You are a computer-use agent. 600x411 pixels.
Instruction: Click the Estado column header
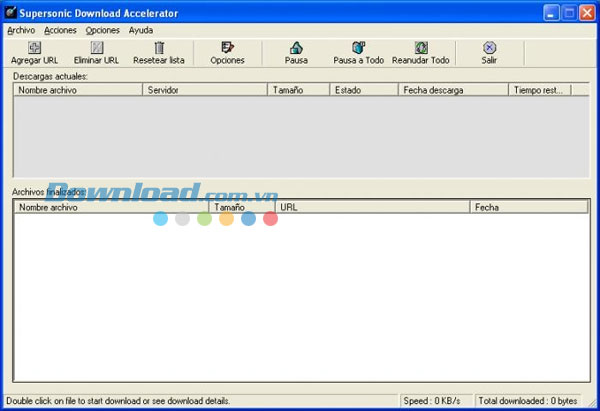coord(364,90)
